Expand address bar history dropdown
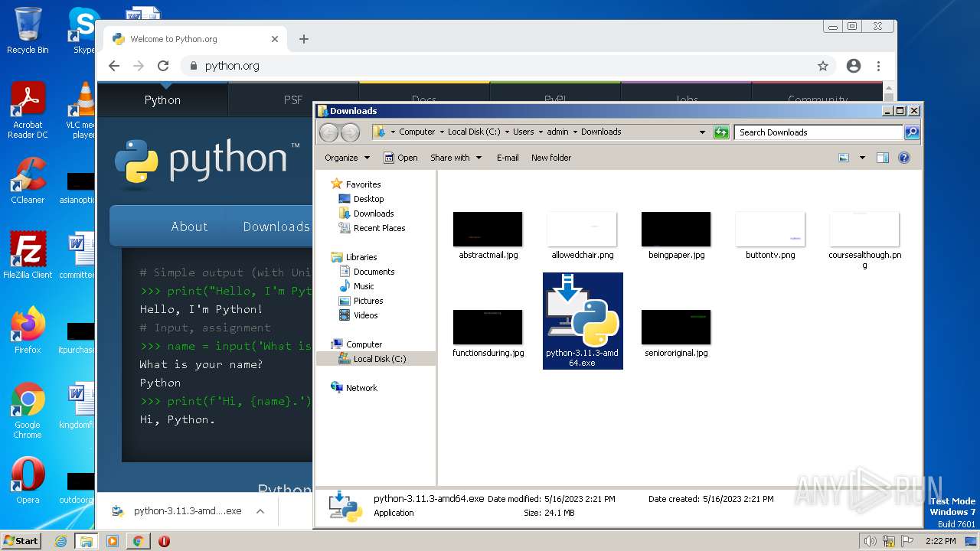This screenshot has width=980, height=551. (x=702, y=132)
